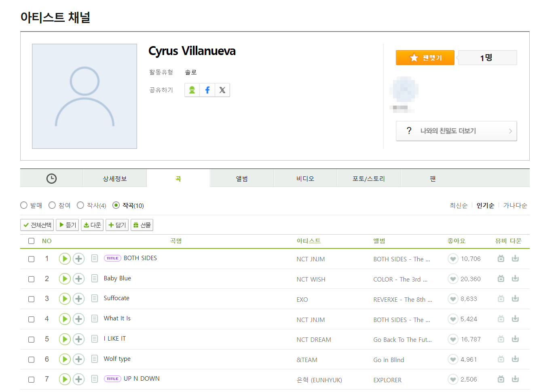Open lyrics icon for Suffocate
The width and height of the screenshot is (539, 392).
[95, 299]
